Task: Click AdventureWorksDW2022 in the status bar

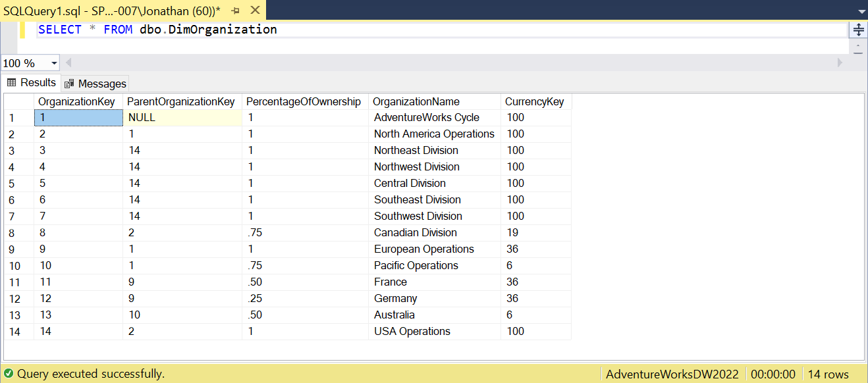Action: (x=672, y=374)
